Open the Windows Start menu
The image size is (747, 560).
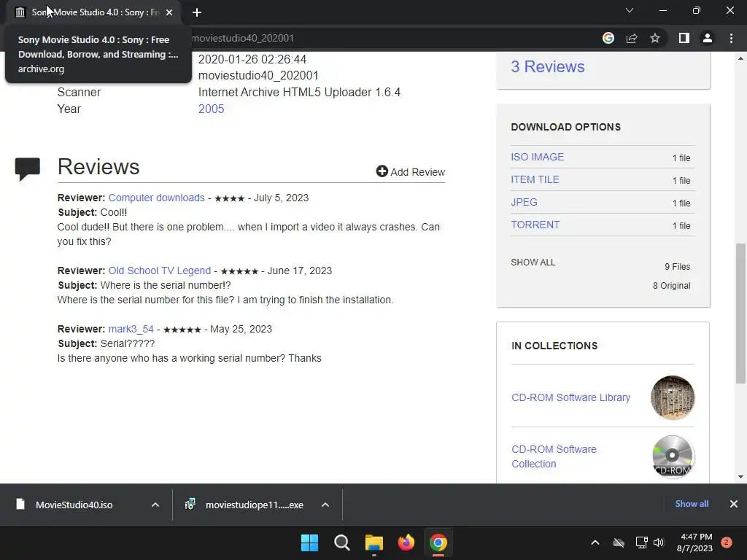[309, 542]
